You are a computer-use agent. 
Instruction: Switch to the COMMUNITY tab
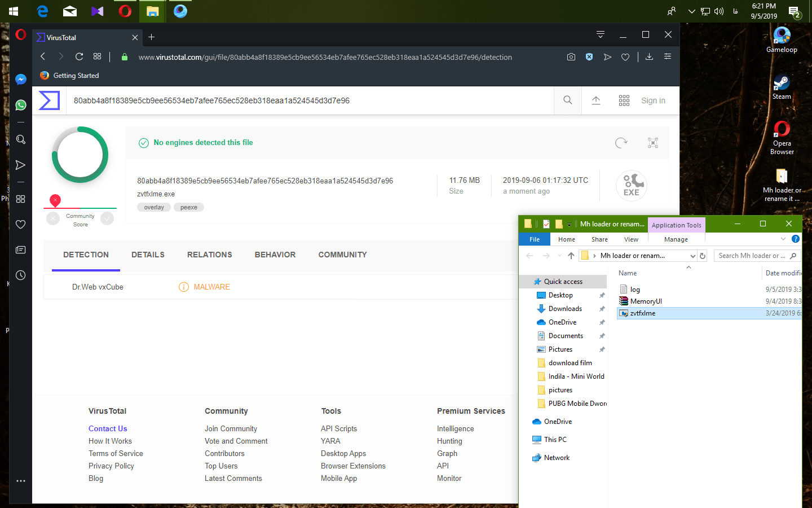point(342,255)
